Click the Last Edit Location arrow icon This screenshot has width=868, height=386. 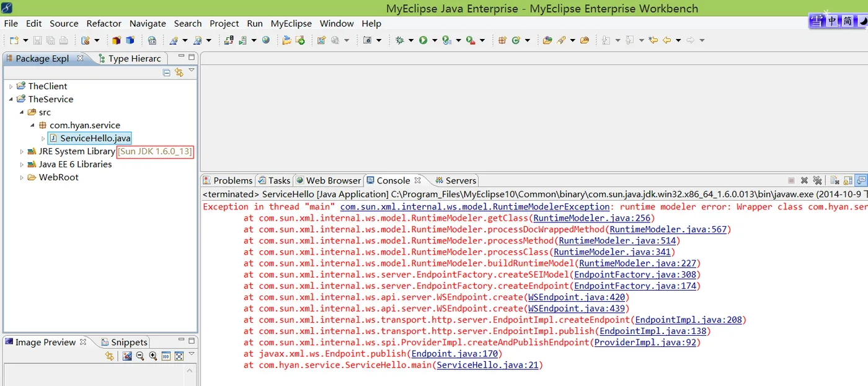[x=653, y=40]
